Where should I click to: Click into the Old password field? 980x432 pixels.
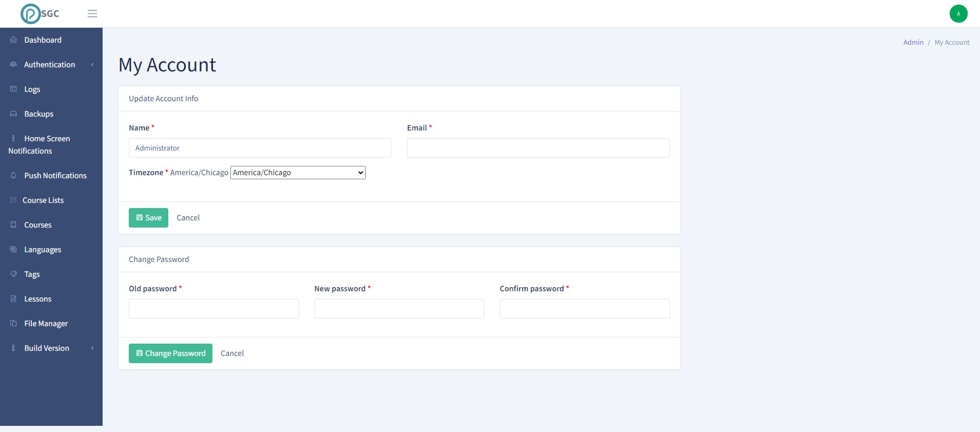pyautogui.click(x=213, y=309)
